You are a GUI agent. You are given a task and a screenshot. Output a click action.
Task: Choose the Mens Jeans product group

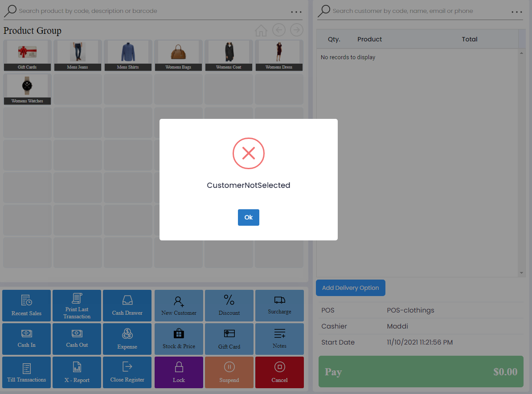pyautogui.click(x=78, y=55)
